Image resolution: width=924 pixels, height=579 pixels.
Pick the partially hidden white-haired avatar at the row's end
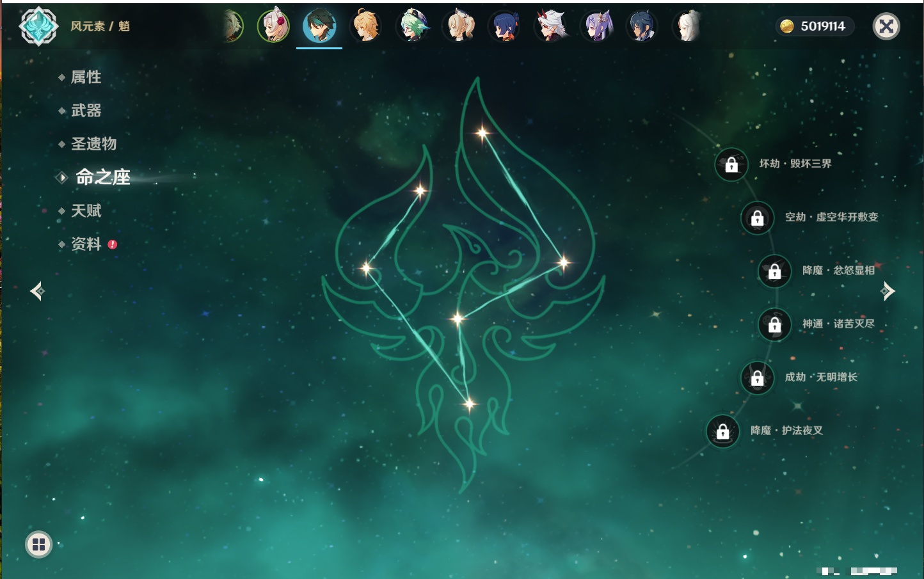pyautogui.click(x=687, y=26)
